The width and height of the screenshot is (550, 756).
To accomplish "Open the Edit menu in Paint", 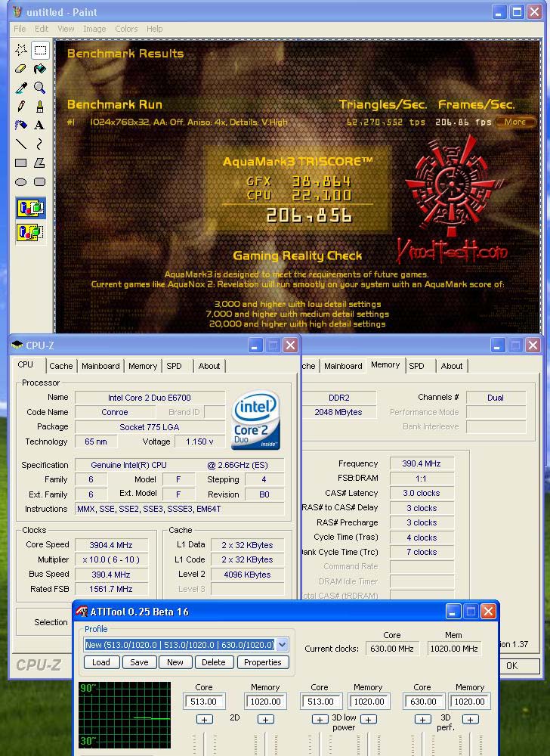I will tap(42, 29).
